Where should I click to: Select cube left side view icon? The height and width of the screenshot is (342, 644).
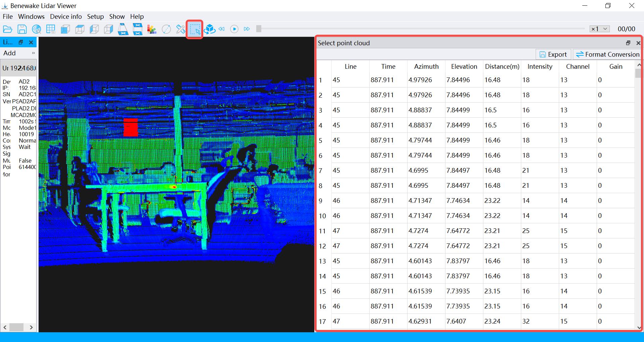[94, 30]
